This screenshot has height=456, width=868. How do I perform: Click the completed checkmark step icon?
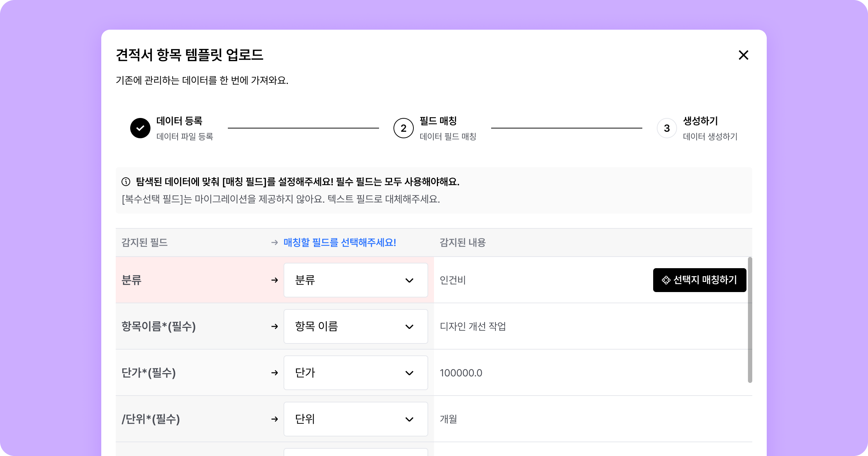point(140,128)
